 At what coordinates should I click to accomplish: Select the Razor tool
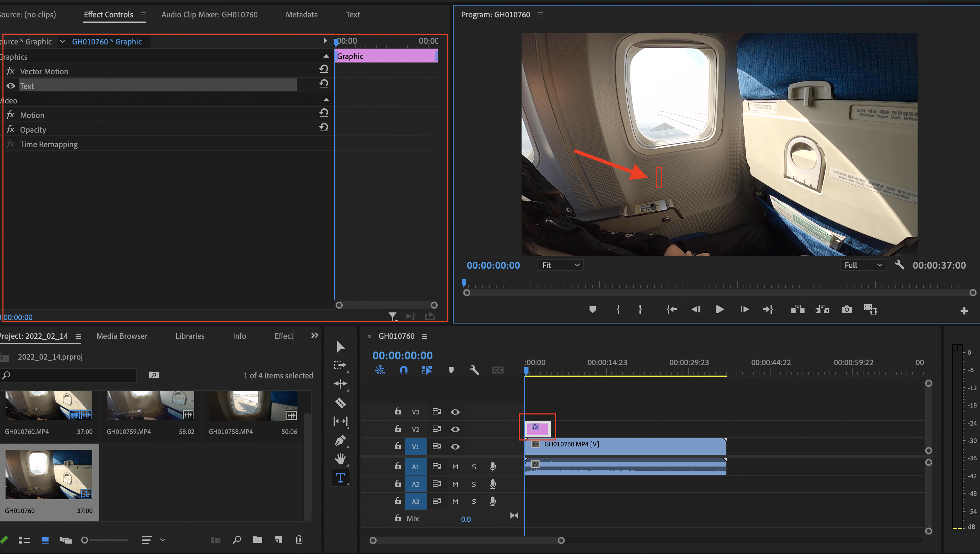pyautogui.click(x=341, y=402)
